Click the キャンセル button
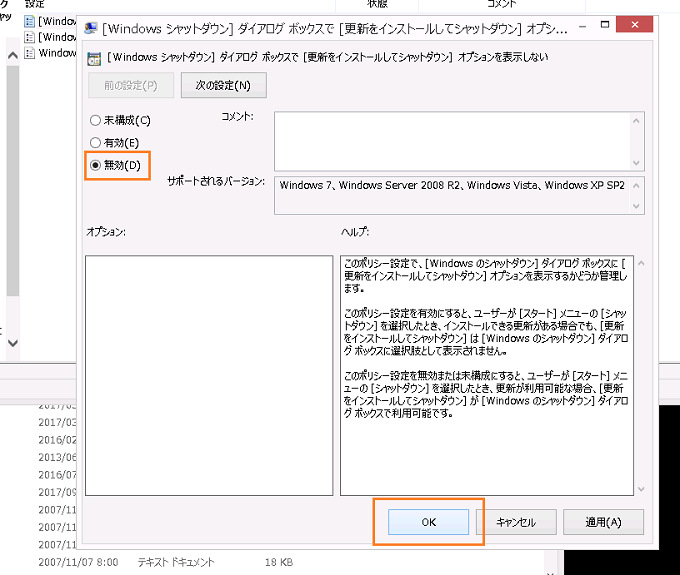This screenshot has height=575, width=680. (516, 522)
